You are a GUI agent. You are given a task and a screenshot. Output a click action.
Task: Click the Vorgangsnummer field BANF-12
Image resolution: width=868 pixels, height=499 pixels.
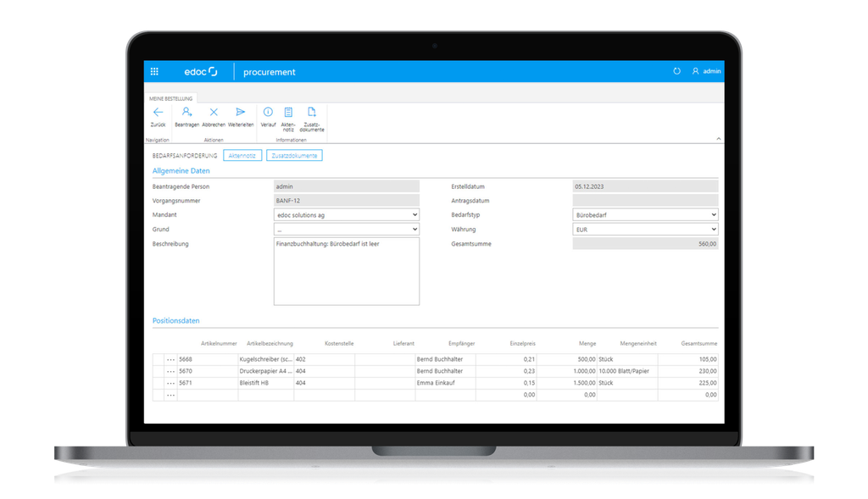[x=347, y=200]
